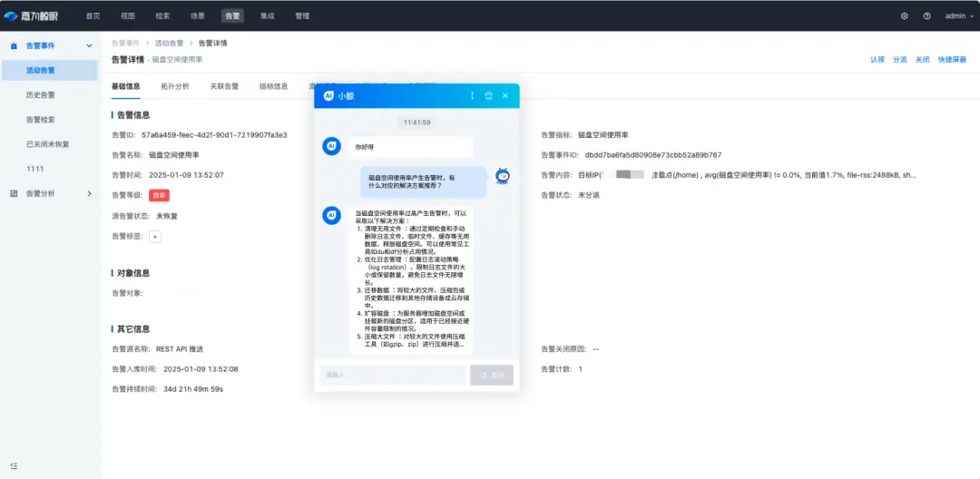Click the 你好呀 chat bubble
Screen dimensions: 980x479
click(x=410, y=147)
